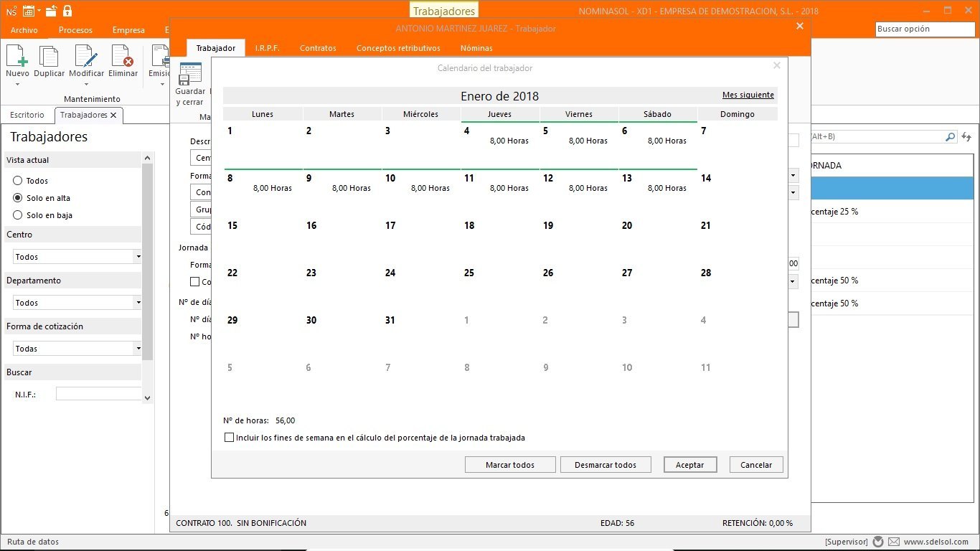This screenshot has height=551, width=980.
Task: Open the Archivo menu
Action: click(x=24, y=30)
